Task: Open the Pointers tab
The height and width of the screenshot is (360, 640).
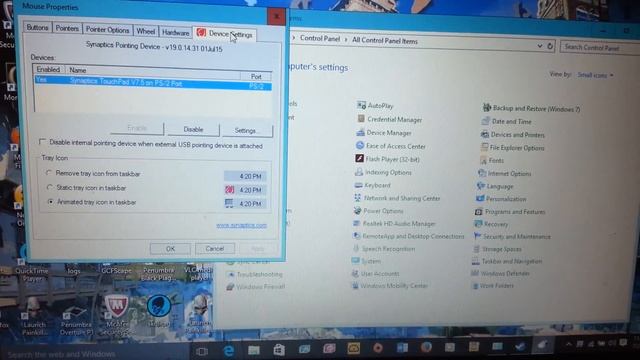Action: tap(67, 28)
